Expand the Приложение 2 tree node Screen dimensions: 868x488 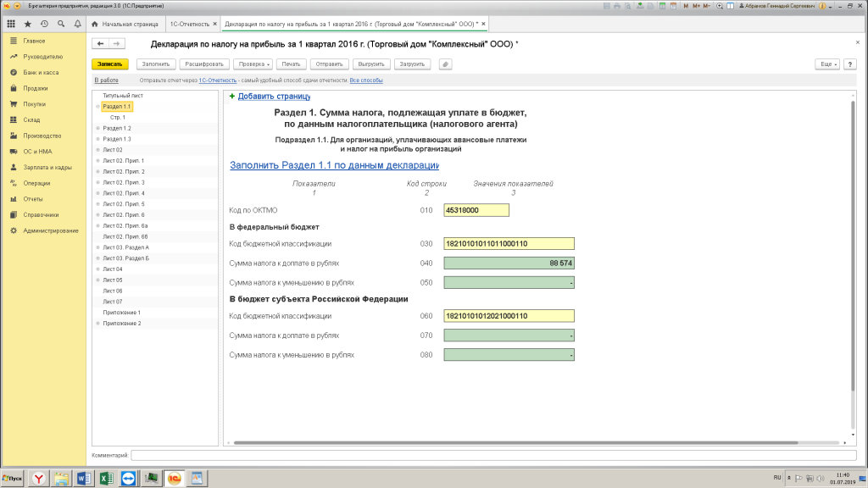(x=98, y=324)
